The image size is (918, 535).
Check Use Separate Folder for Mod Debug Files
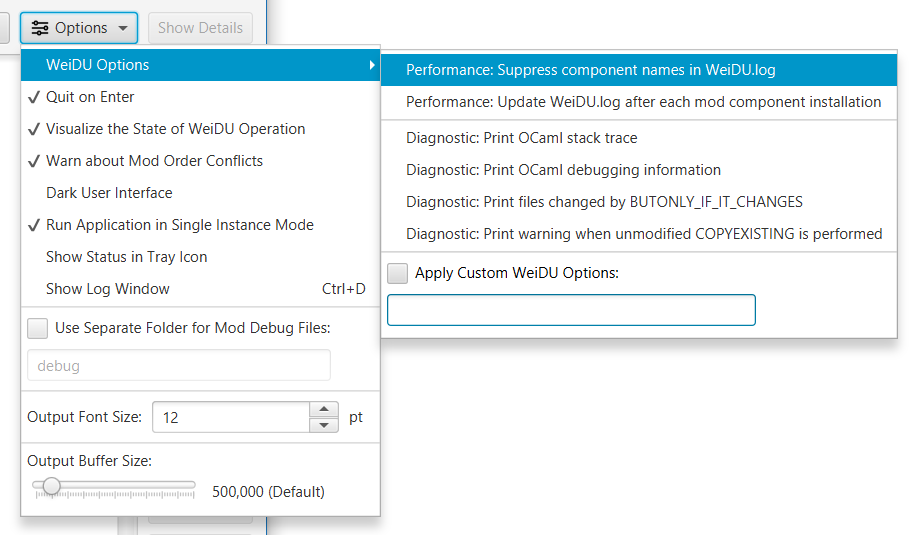click(37, 328)
